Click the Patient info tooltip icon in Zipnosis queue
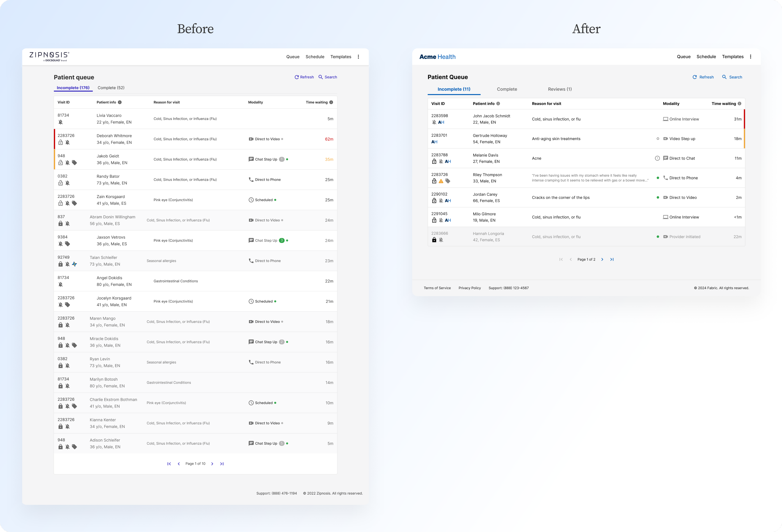The image size is (782, 532). tap(120, 102)
